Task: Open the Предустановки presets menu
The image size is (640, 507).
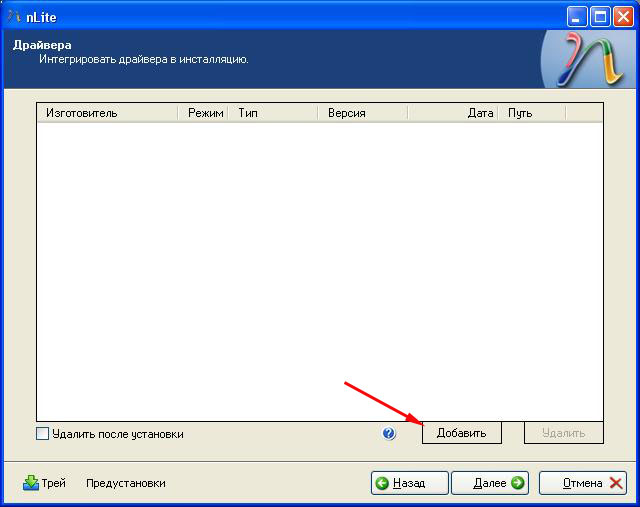Action: [x=126, y=483]
